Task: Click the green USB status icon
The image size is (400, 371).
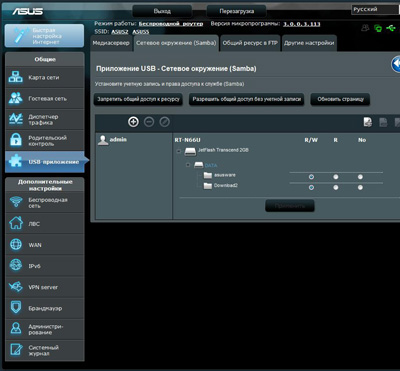Action: pyautogui.click(x=391, y=29)
